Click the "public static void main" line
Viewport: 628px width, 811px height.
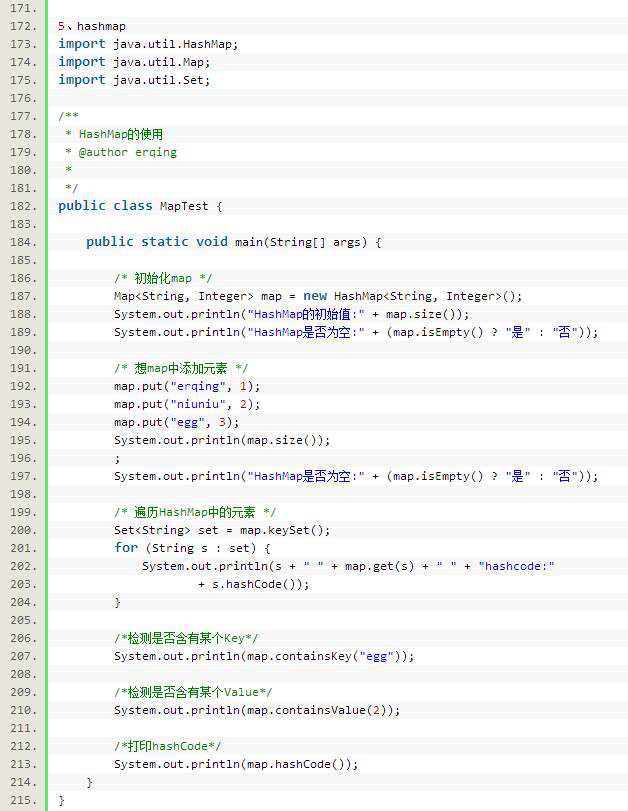pyautogui.click(x=234, y=242)
